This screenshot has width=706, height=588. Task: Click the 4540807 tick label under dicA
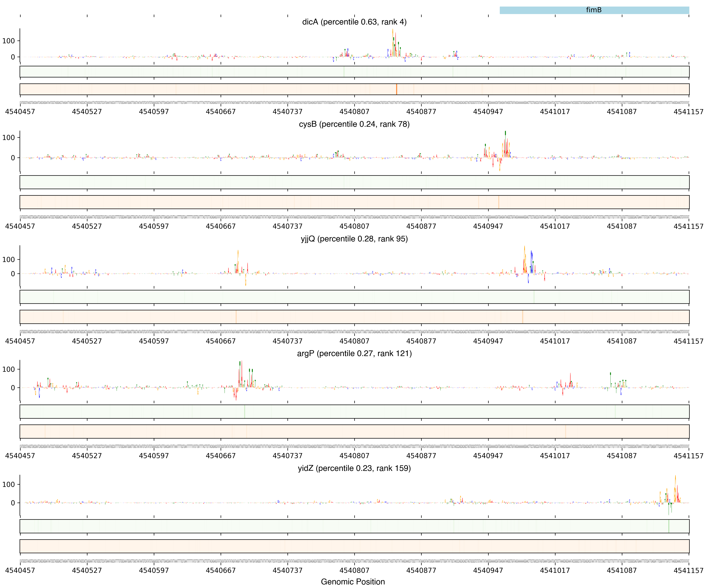(x=354, y=112)
